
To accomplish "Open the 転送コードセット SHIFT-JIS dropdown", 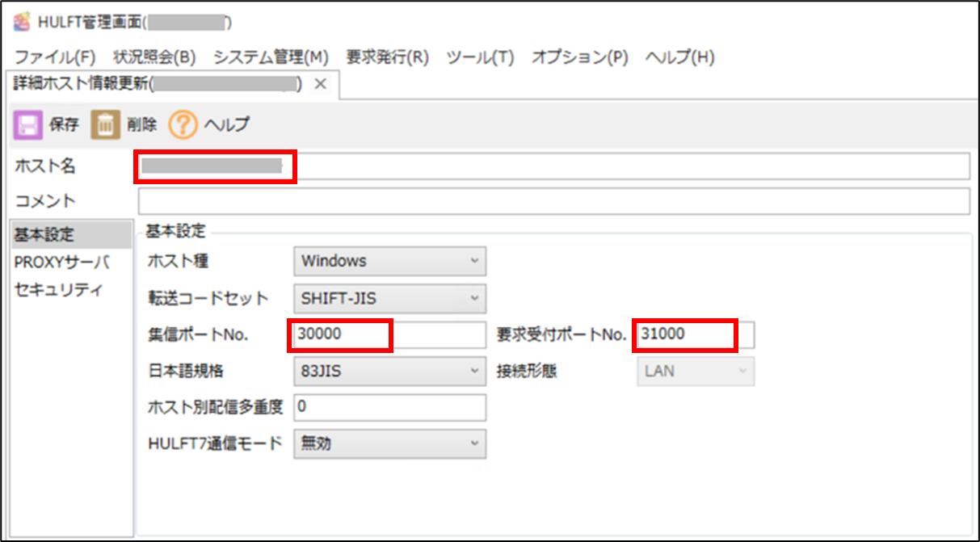I will tap(390, 299).
